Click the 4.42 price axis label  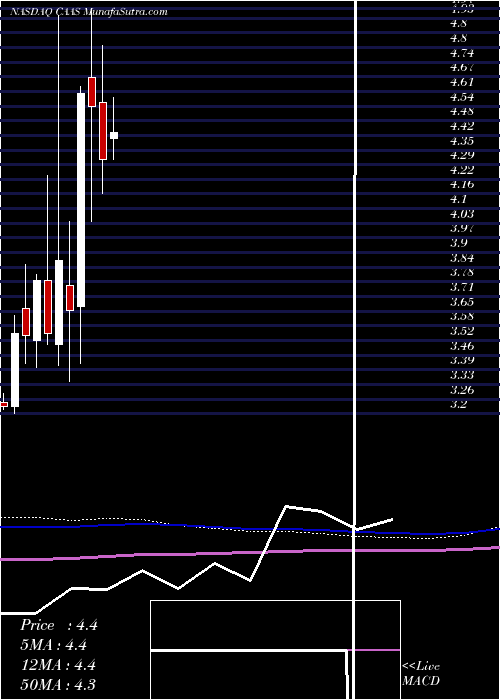[462, 126]
